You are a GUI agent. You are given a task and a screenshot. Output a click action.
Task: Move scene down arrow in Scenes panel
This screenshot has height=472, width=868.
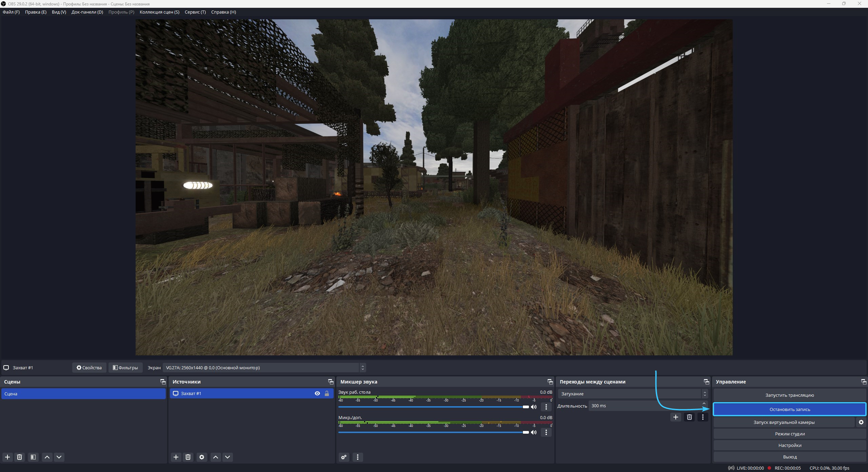(x=59, y=457)
